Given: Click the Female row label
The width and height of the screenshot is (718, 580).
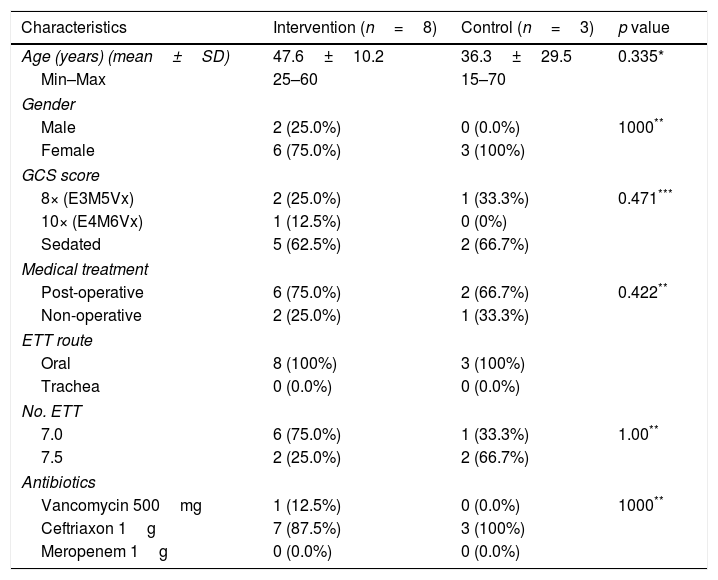Looking at the screenshot, I should coord(68,151).
